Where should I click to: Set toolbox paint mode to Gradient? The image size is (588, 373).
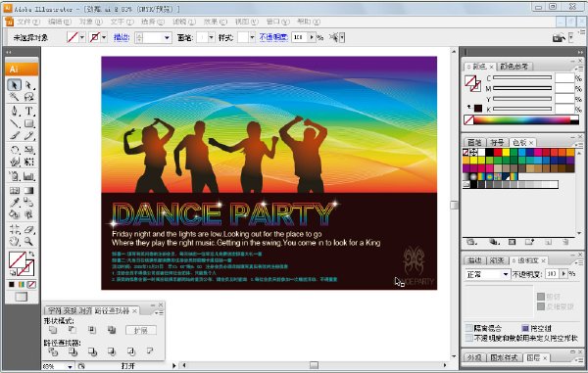tap(22, 285)
